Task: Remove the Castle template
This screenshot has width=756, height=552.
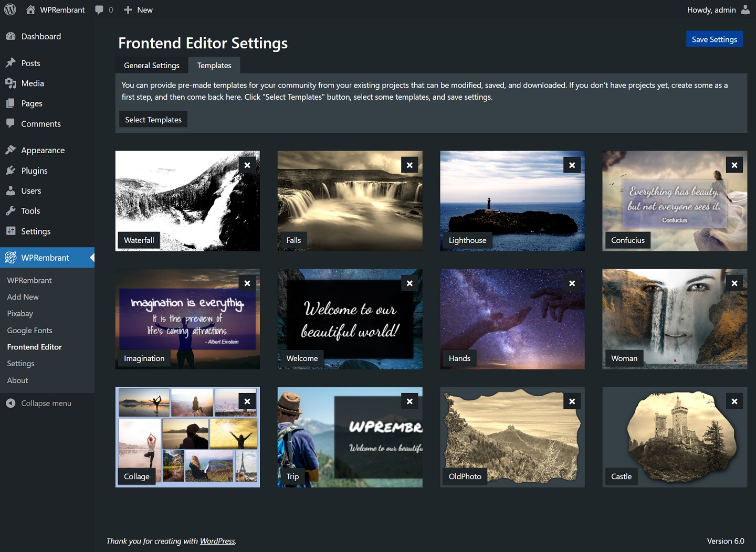Action: [x=734, y=401]
